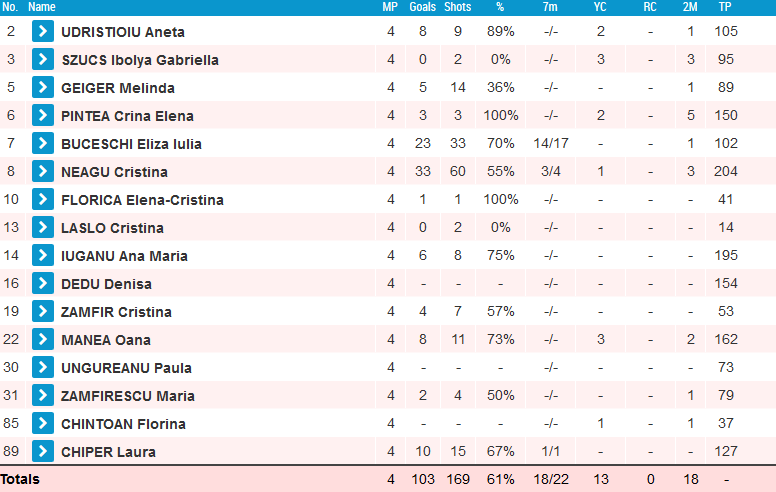Sort the table by the Goals column header
Screen dimensions: 776x492
(x=423, y=7)
